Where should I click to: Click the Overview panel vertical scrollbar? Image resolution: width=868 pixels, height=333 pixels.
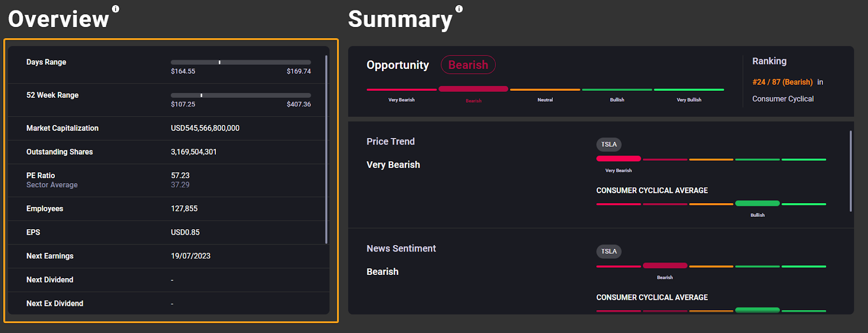pyautogui.click(x=326, y=149)
